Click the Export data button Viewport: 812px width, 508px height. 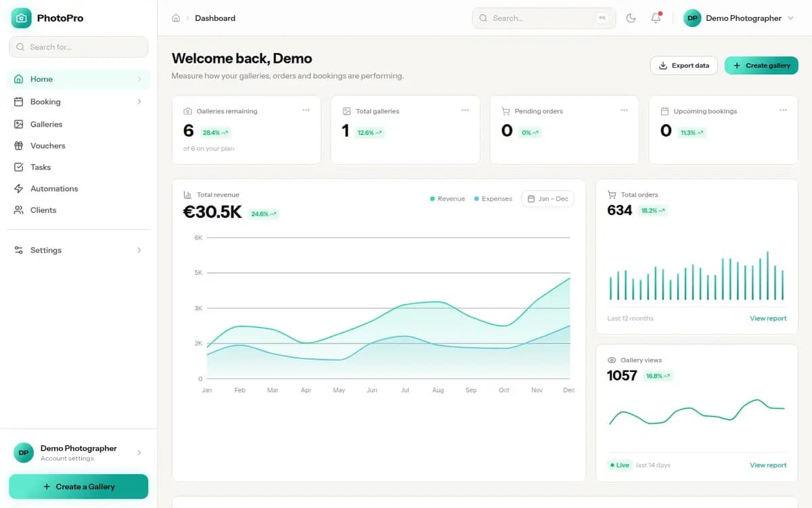(x=683, y=66)
